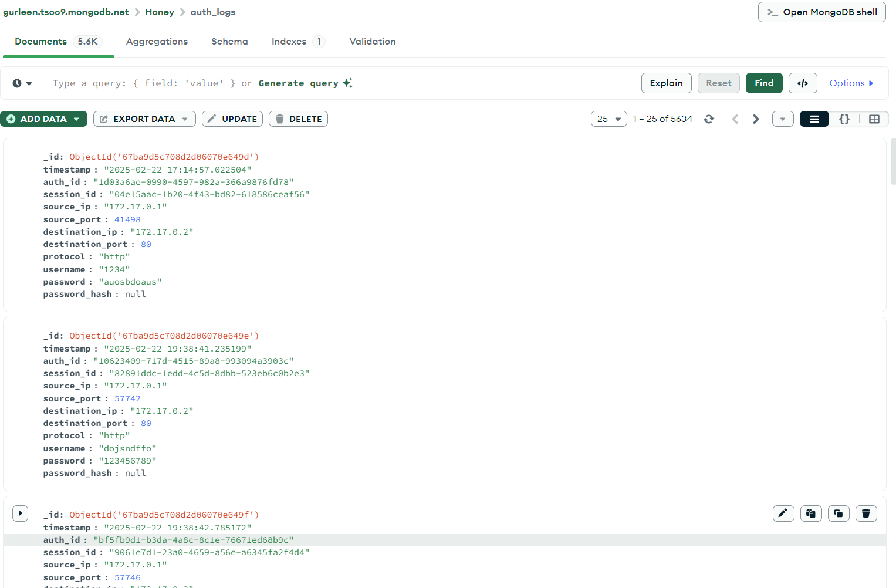Image resolution: width=896 pixels, height=588 pixels.
Task: Open the Schema tab
Action: [229, 42]
